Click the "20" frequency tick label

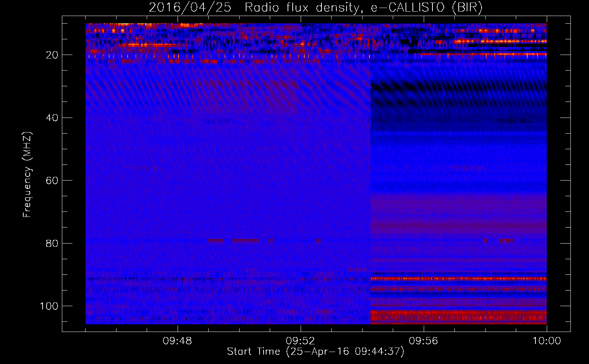(52, 55)
